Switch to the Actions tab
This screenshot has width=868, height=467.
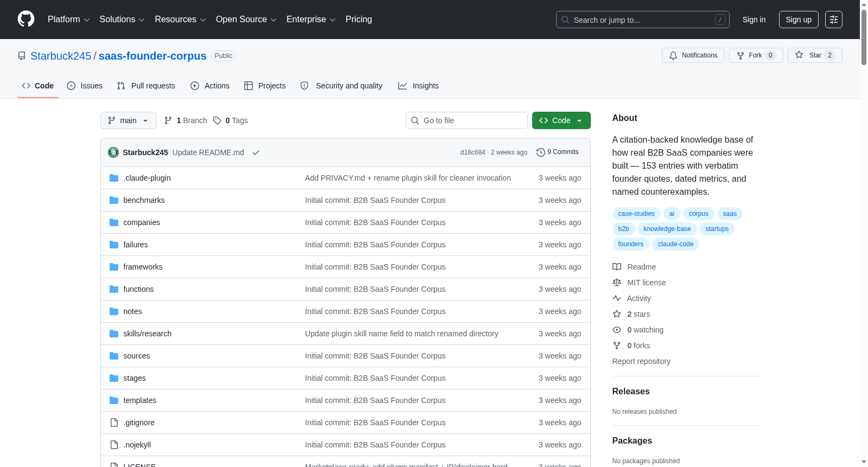click(210, 86)
